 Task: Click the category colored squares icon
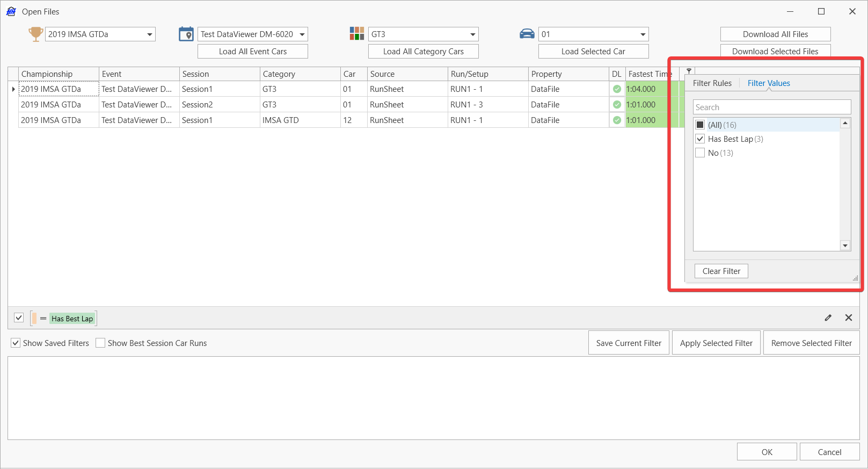[x=356, y=34]
